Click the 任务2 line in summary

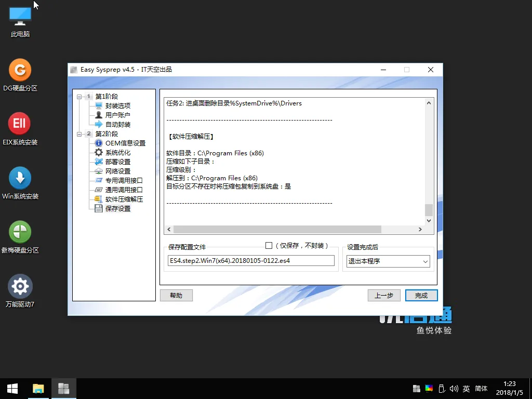coord(234,103)
